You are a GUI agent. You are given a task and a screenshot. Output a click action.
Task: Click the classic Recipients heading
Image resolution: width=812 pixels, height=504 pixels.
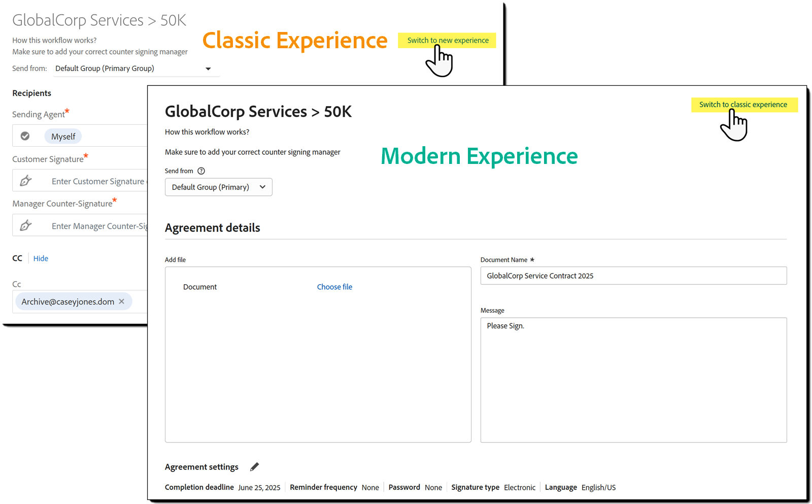coord(31,93)
